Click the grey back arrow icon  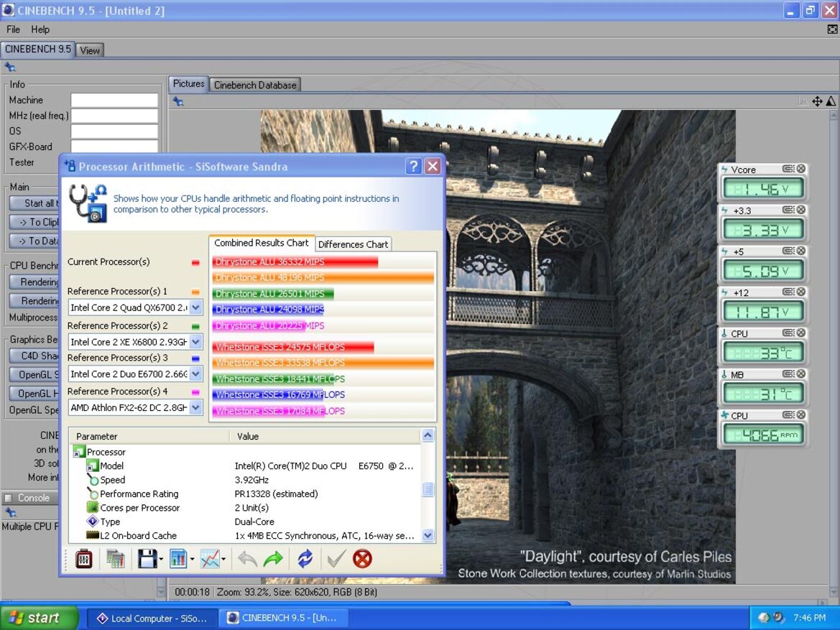point(247,559)
